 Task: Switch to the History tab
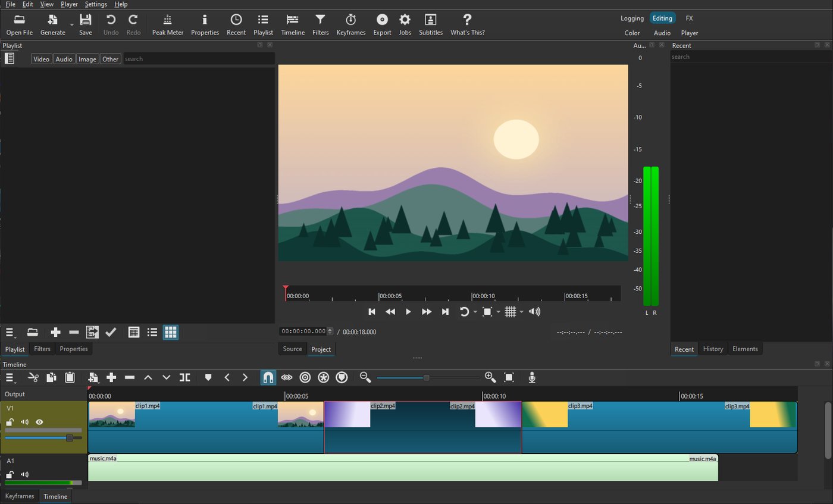[713, 349]
